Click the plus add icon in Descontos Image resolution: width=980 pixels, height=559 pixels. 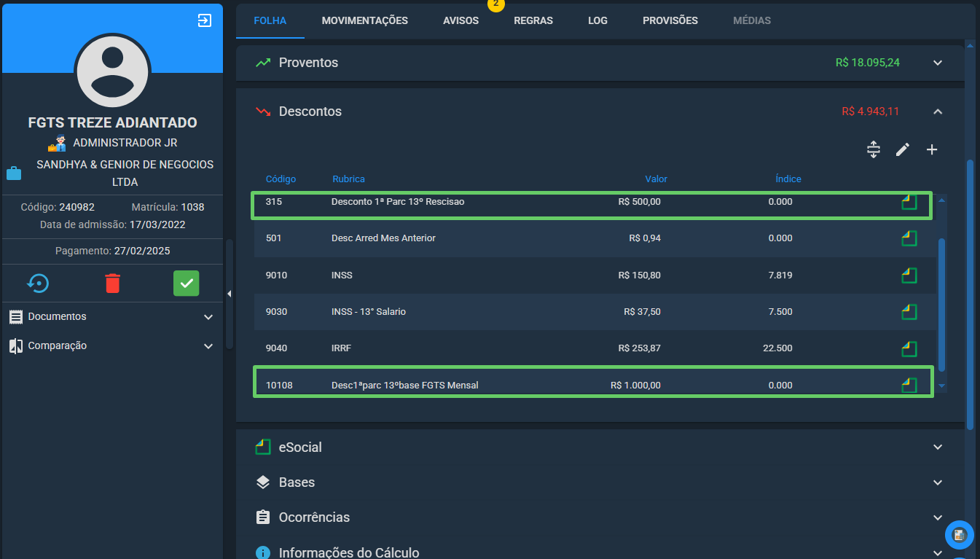pyautogui.click(x=932, y=149)
